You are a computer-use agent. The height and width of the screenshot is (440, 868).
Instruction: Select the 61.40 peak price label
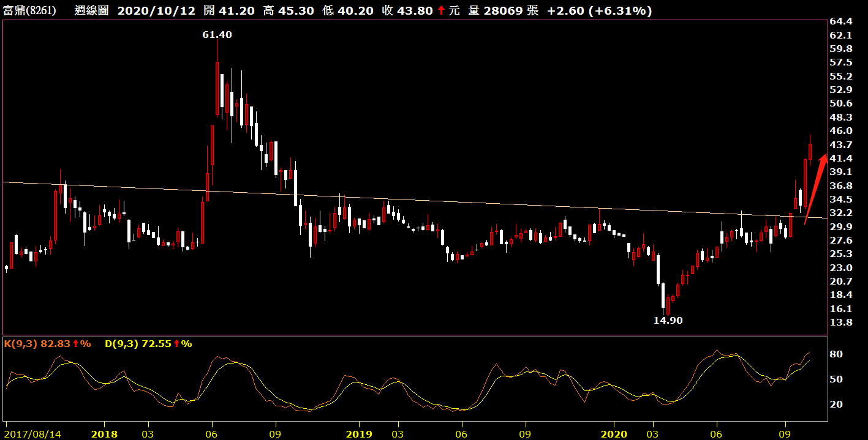(x=217, y=35)
